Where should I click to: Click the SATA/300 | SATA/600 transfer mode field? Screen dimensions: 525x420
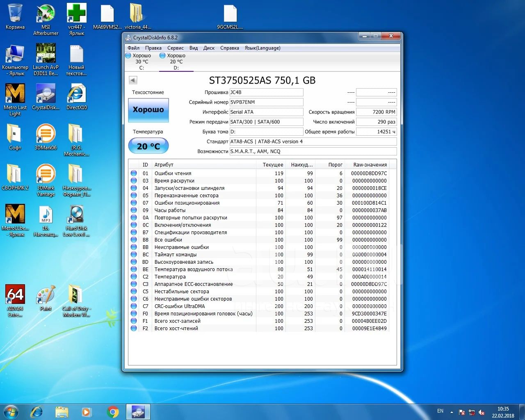[x=266, y=122]
